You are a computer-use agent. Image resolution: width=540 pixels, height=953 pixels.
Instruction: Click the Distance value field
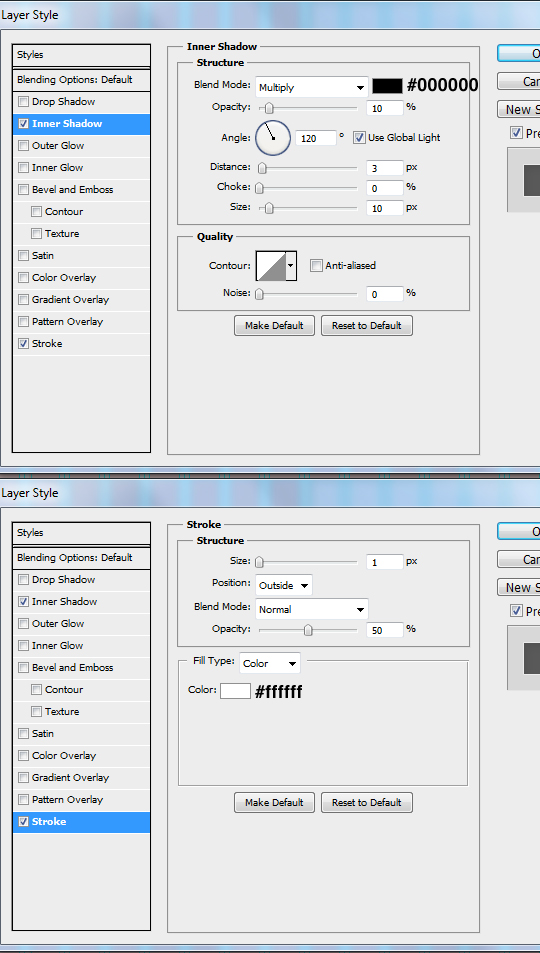[385, 168]
